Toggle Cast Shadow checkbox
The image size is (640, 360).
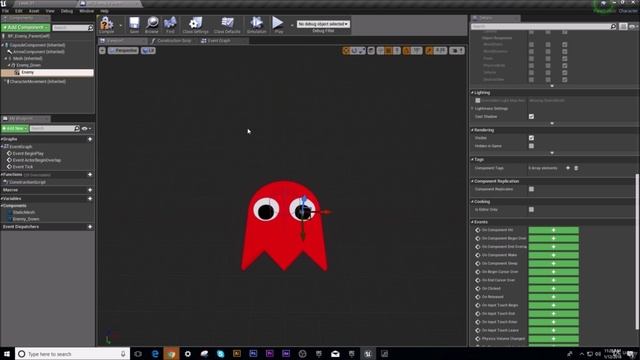pyautogui.click(x=531, y=117)
